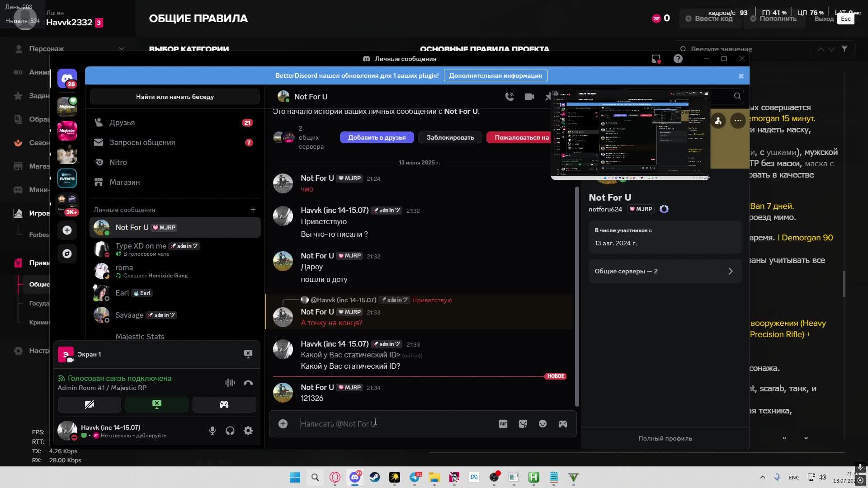Open the sticker picker
The image size is (868, 488).
click(x=523, y=424)
